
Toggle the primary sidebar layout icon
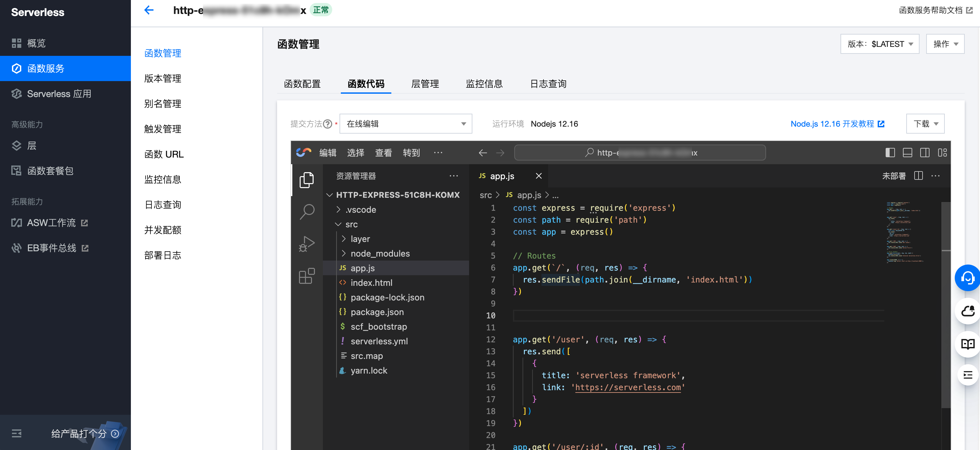click(890, 153)
